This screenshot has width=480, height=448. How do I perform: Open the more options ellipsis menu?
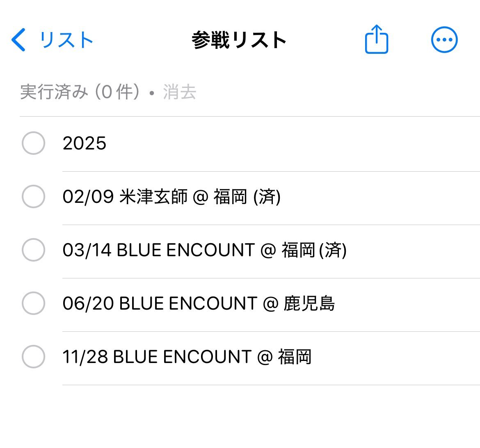tap(444, 39)
